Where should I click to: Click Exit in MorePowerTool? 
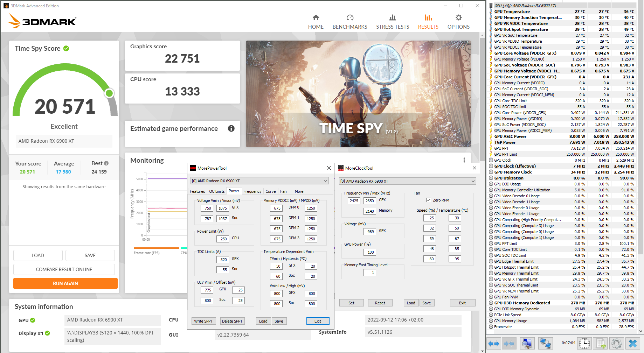coord(318,321)
